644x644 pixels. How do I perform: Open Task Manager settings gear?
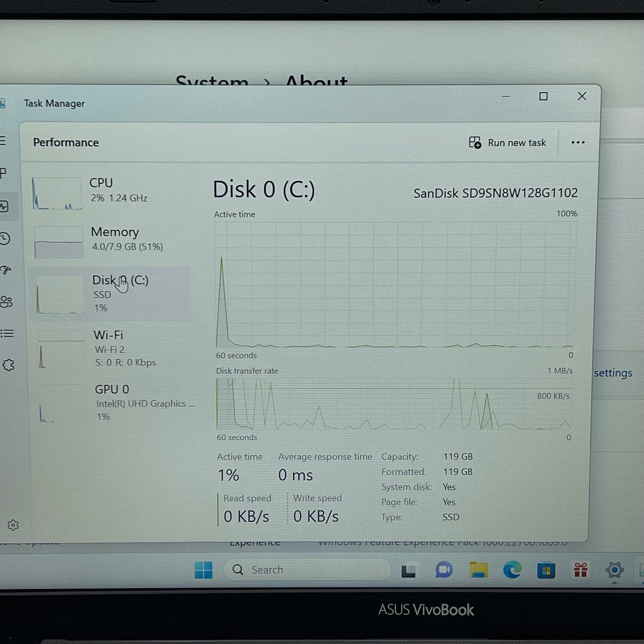pos(13,525)
